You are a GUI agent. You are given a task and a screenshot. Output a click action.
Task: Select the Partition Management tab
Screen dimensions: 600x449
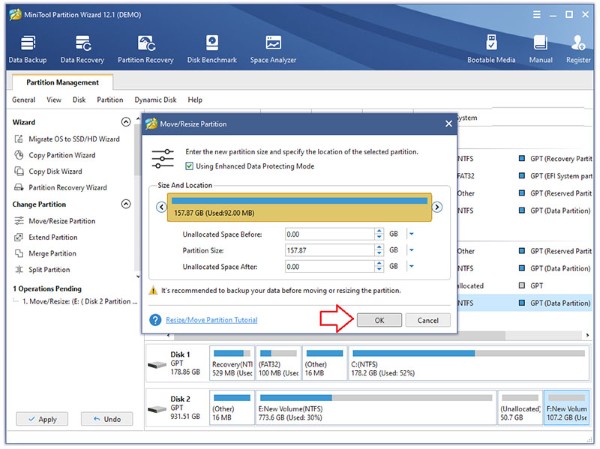[x=62, y=83]
